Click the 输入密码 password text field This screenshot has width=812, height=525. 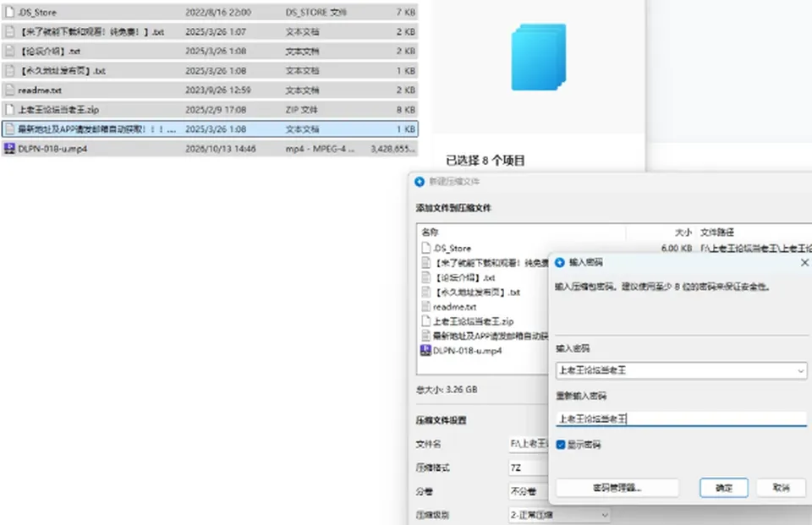[682, 370]
